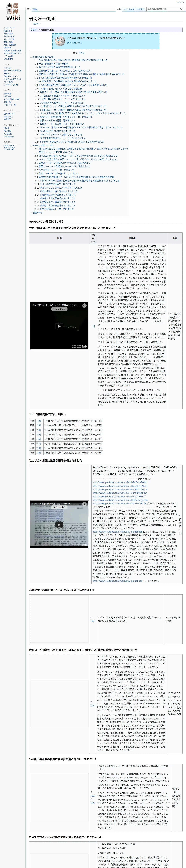Jump to TOC entry 1.2 サカイ創建関係の詳細不明動画

point(51,64)
